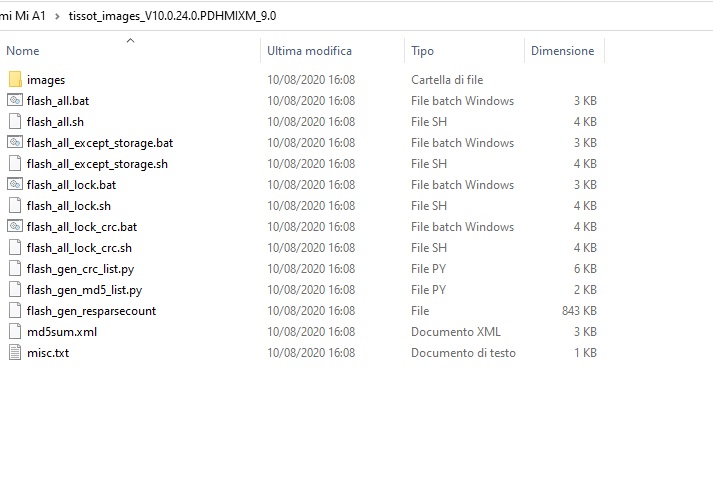Open the images folder icon
This screenshot has height=483, width=713.
point(15,80)
